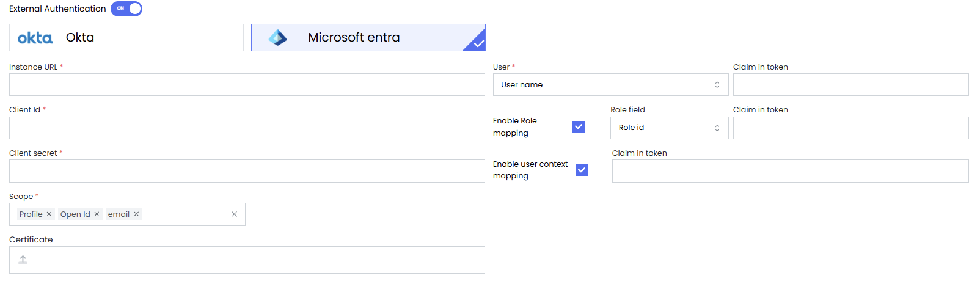This screenshot has height=284, width=980.
Task: Click the Okta logo icon
Action: (x=35, y=38)
